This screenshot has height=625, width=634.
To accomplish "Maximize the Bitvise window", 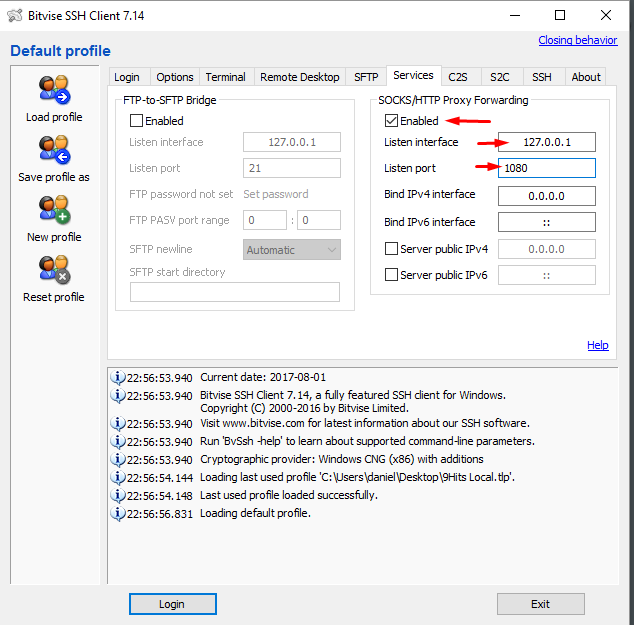I will pyautogui.click(x=560, y=15).
